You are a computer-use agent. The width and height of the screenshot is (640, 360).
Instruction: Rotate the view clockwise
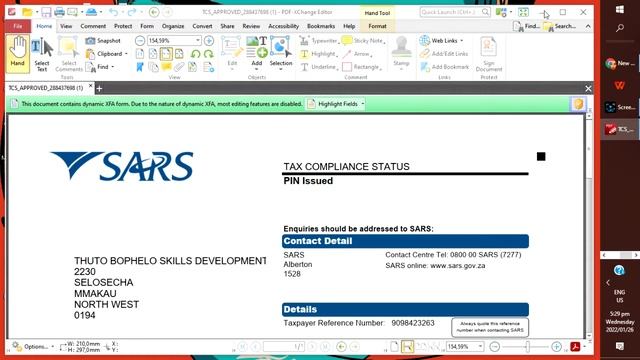[209, 54]
